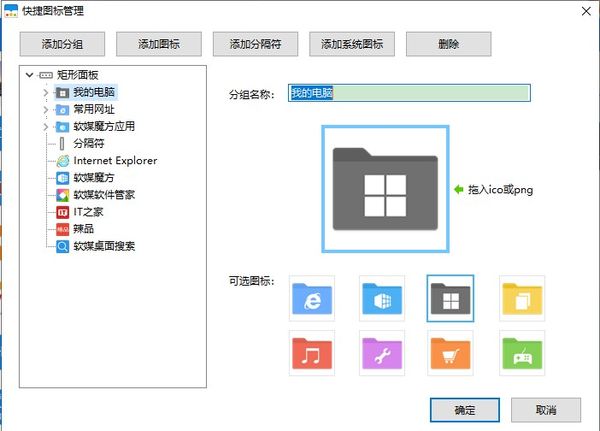Click the 软媒桌面搜索 magnifier icon

click(62, 247)
